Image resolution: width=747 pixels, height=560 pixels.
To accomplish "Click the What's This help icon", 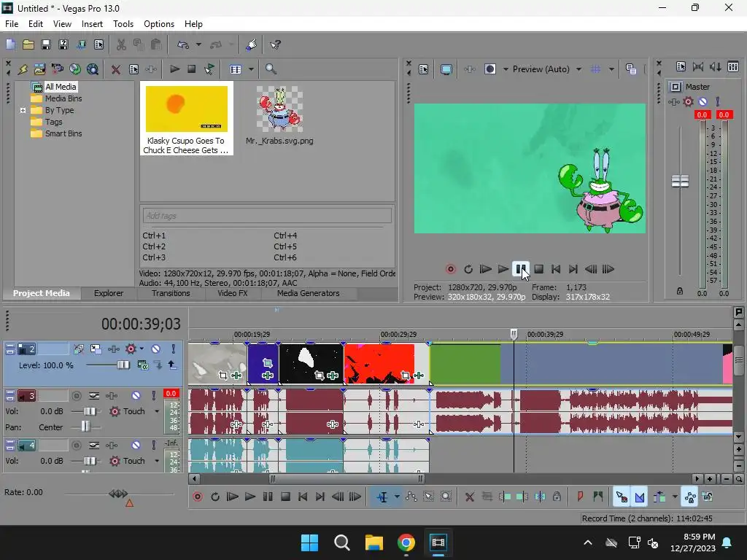I will pos(275,44).
